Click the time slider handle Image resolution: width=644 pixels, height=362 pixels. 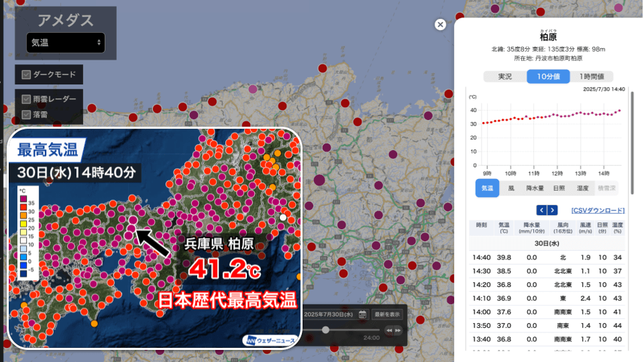pos(325,330)
